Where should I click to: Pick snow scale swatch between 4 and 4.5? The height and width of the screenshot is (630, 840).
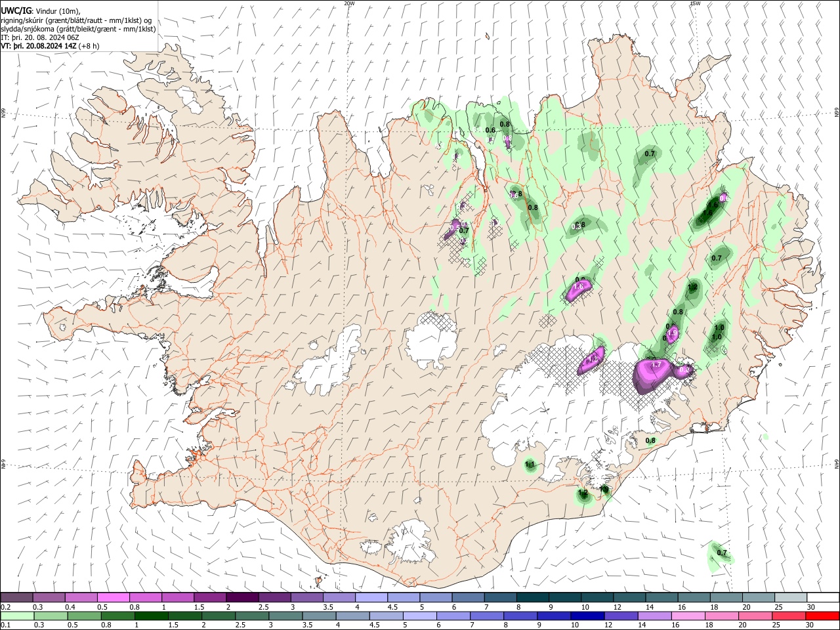tap(371, 597)
